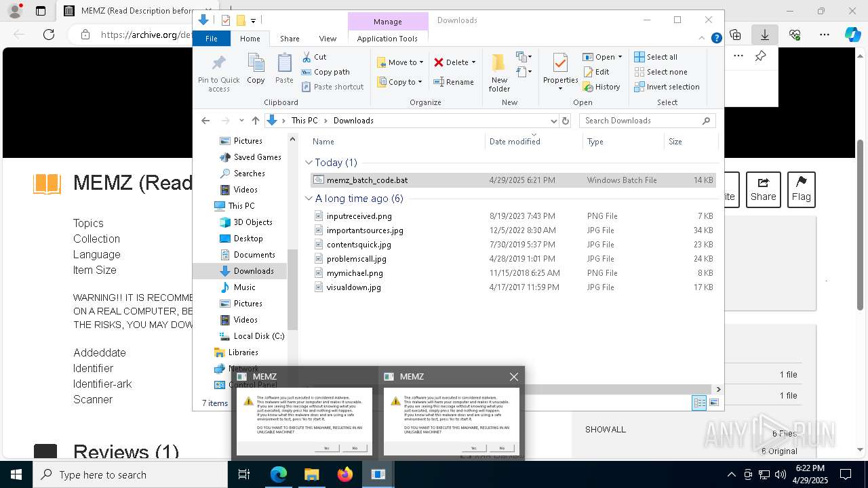Viewport: 868px width, 488px height.
Task: Click Pin to Quick access icon
Action: tap(218, 73)
